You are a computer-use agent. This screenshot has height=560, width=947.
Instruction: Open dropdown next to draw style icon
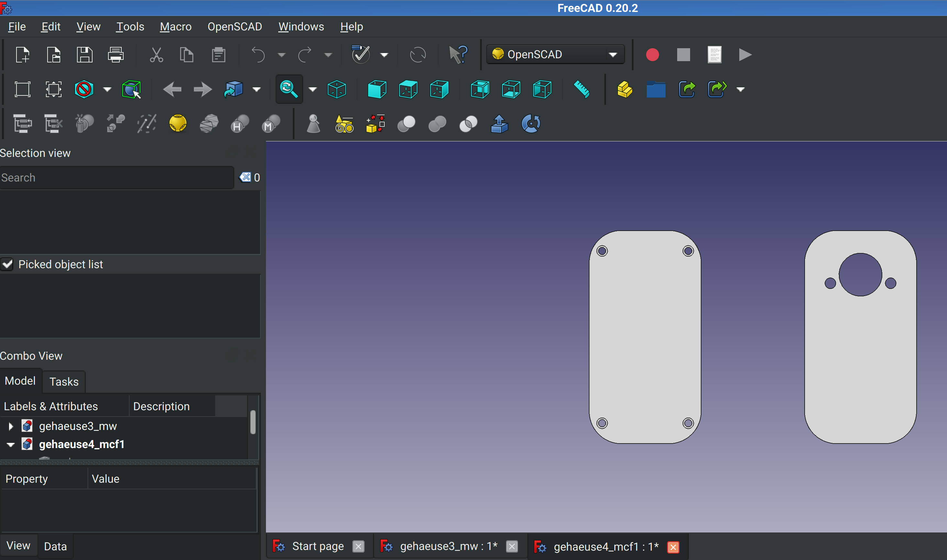click(x=107, y=90)
